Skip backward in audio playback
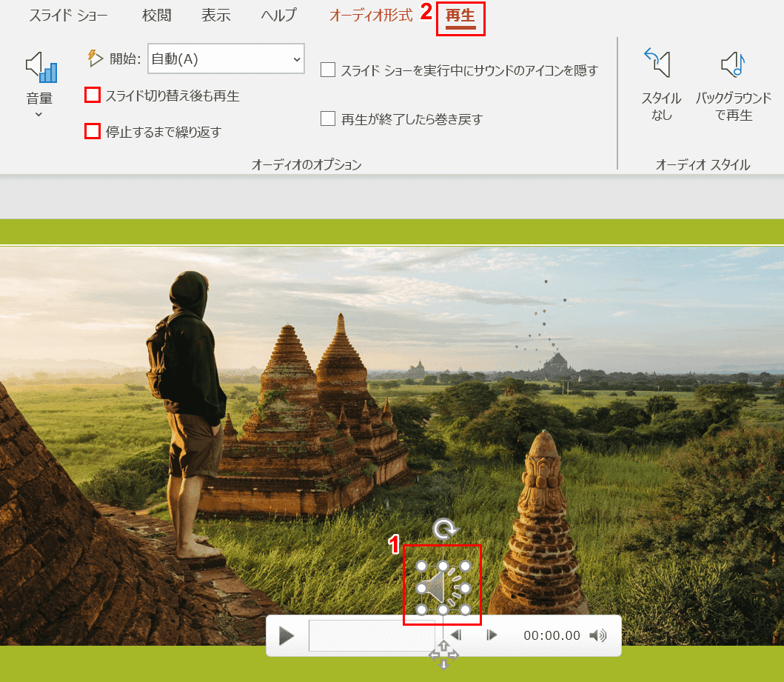 click(456, 635)
